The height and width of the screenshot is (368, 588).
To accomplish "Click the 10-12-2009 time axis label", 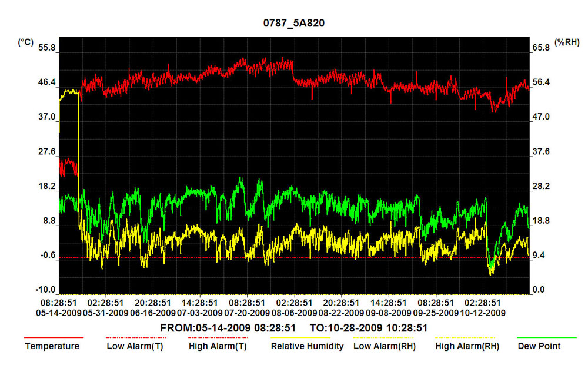I will tap(483, 313).
